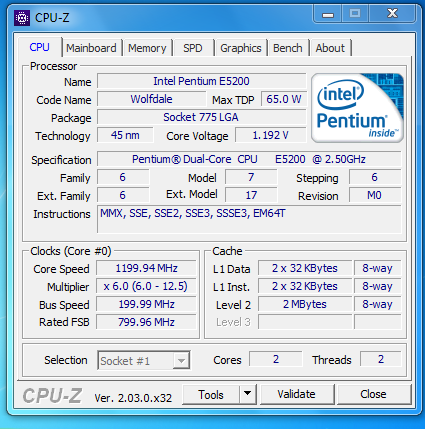Click the Ext. Family value field

pos(123,195)
